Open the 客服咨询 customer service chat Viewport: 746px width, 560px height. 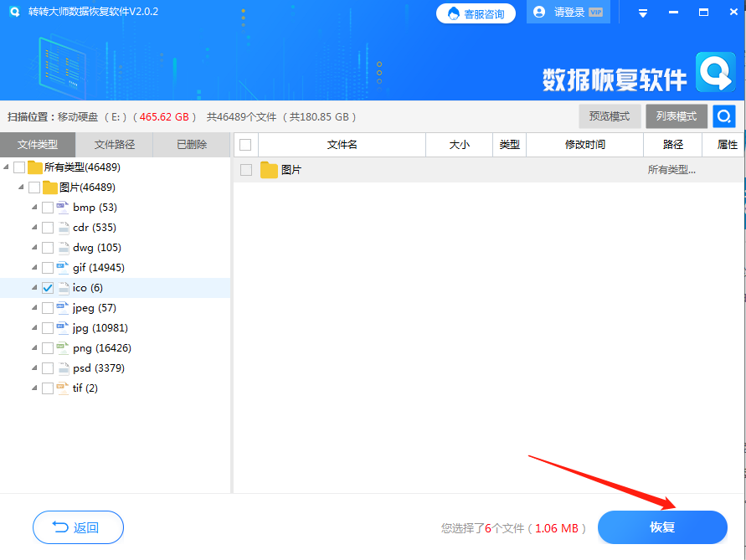coord(476,13)
